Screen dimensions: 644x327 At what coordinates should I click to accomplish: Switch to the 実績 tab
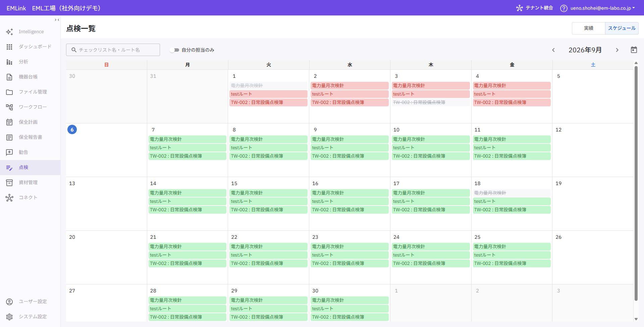coord(589,28)
